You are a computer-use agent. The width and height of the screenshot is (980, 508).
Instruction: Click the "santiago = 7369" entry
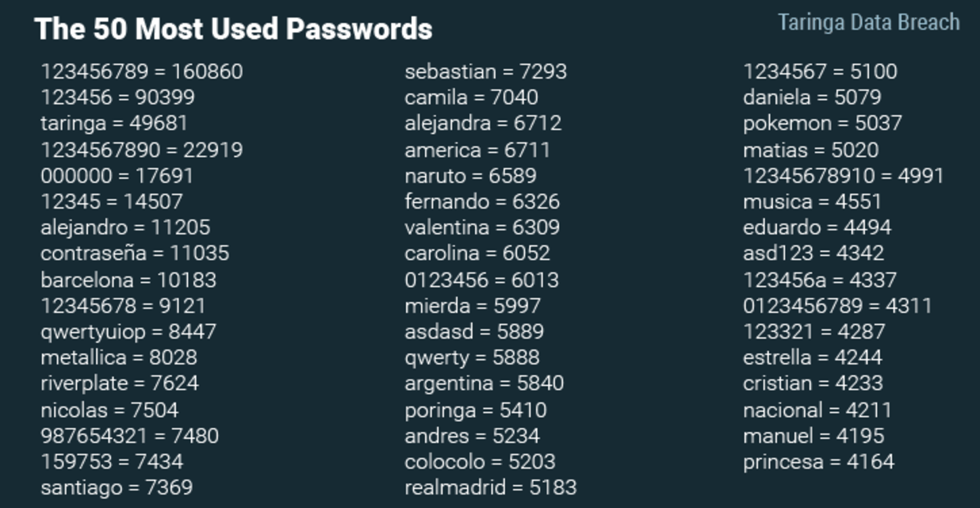116,487
